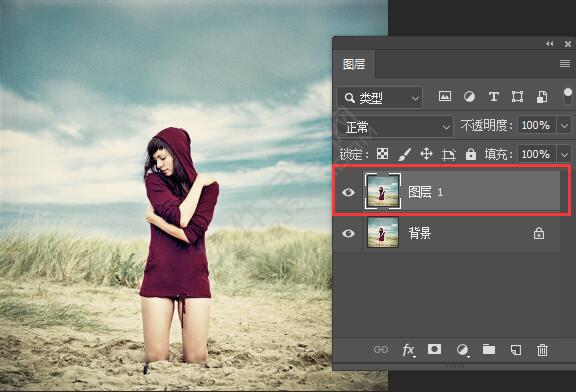
Task: Add a layer style fx button
Action: [x=408, y=350]
